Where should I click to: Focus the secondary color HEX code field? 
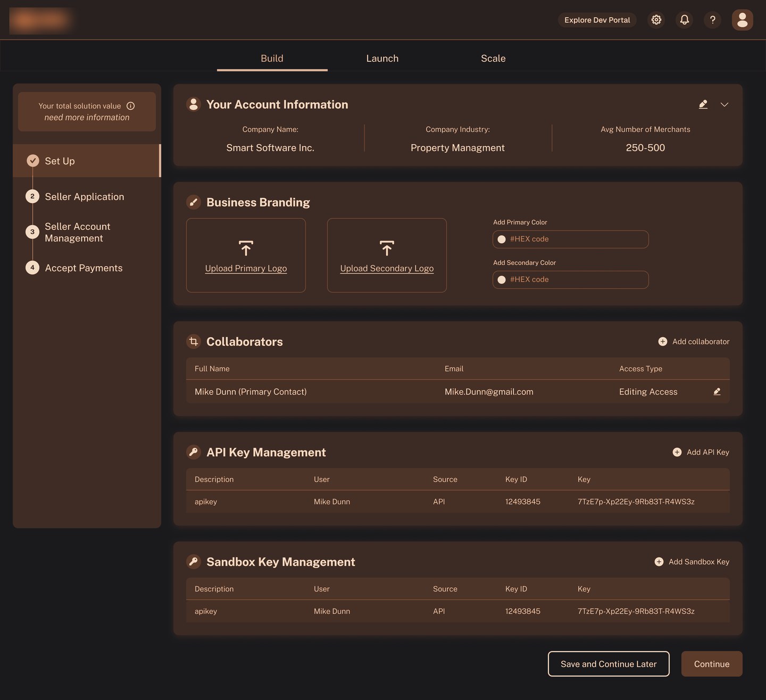coord(571,280)
